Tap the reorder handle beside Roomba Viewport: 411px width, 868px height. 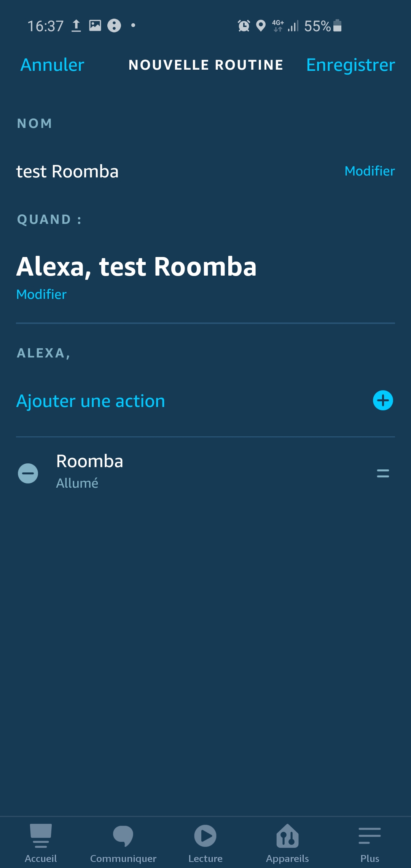coord(383,473)
